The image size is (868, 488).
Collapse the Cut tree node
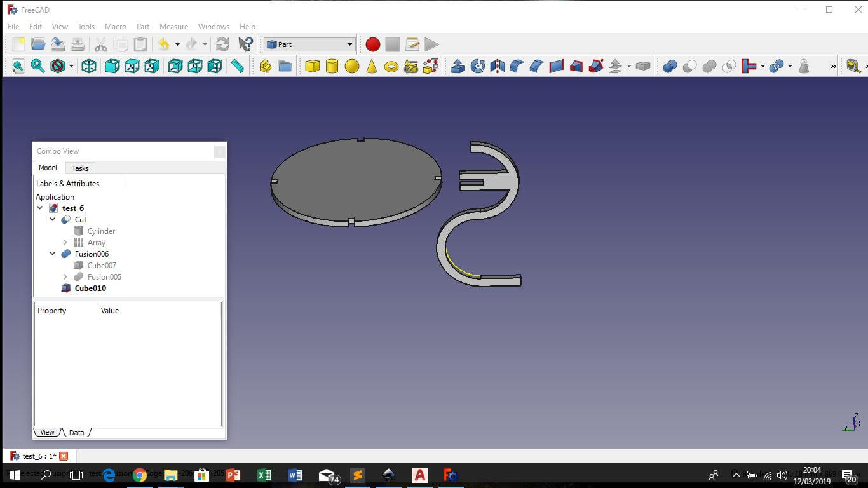(x=53, y=220)
